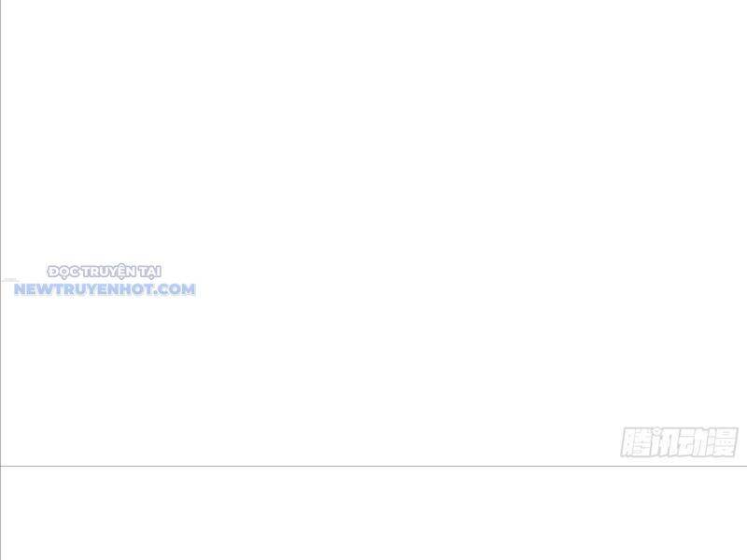Click the TRUYEN part of the blue URL
Screen dimensions: 747x560
point(87,289)
